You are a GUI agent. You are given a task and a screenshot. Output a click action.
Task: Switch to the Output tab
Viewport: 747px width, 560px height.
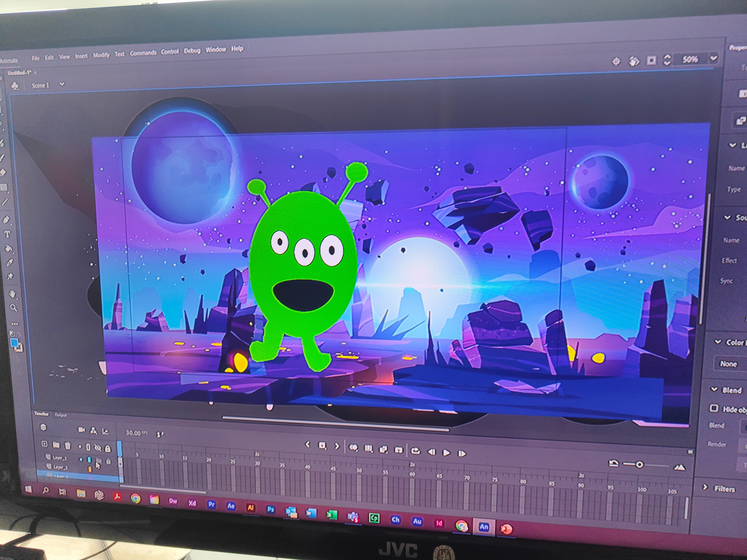[x=60, y=415]
